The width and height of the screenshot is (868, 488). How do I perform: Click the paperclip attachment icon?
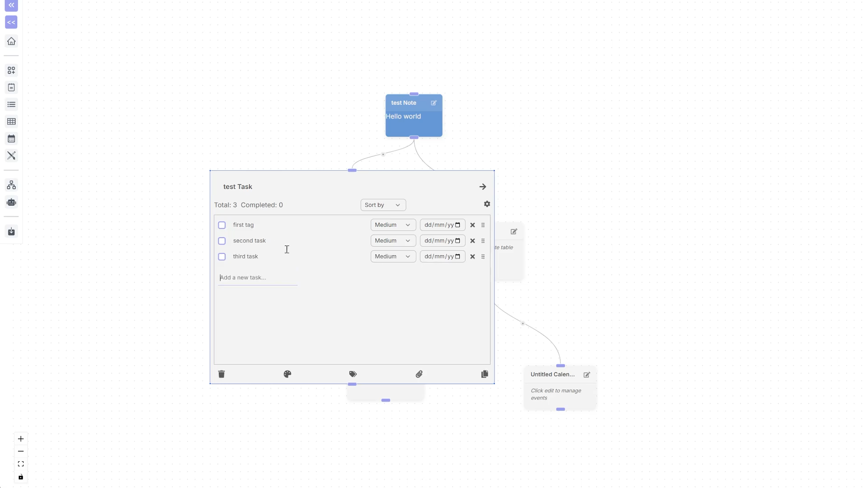[x=419, y=374]
